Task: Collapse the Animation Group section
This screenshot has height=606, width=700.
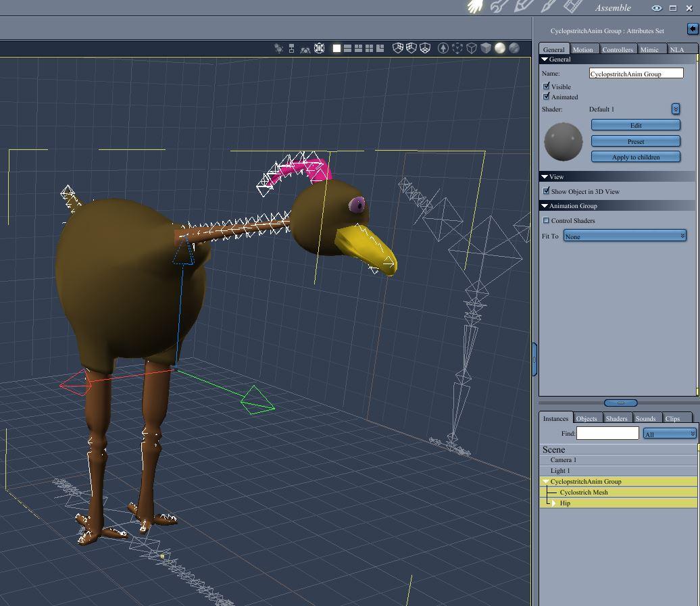Action: pyautogui.click(x=545, y=206)
